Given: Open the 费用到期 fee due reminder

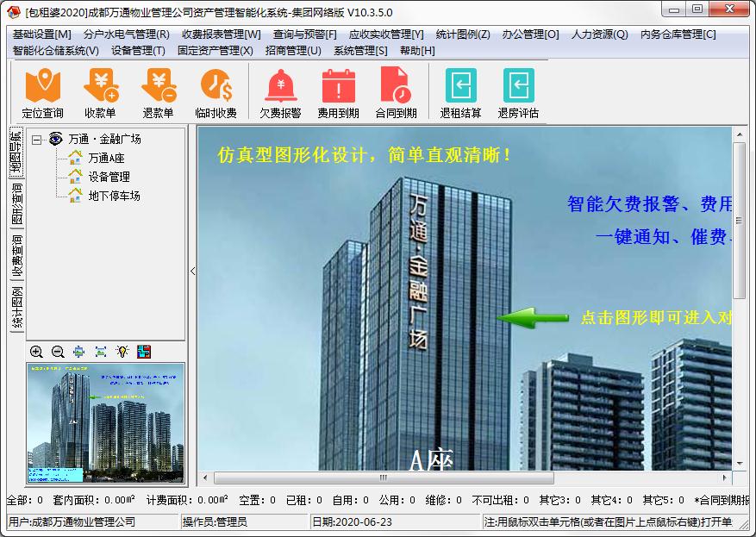Looking at the screenshot, I should [339, 93].
